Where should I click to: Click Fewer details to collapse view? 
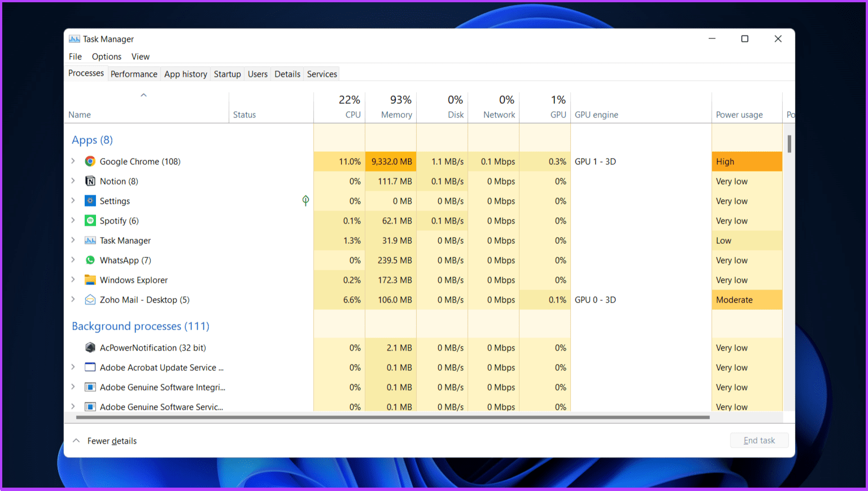105,441
